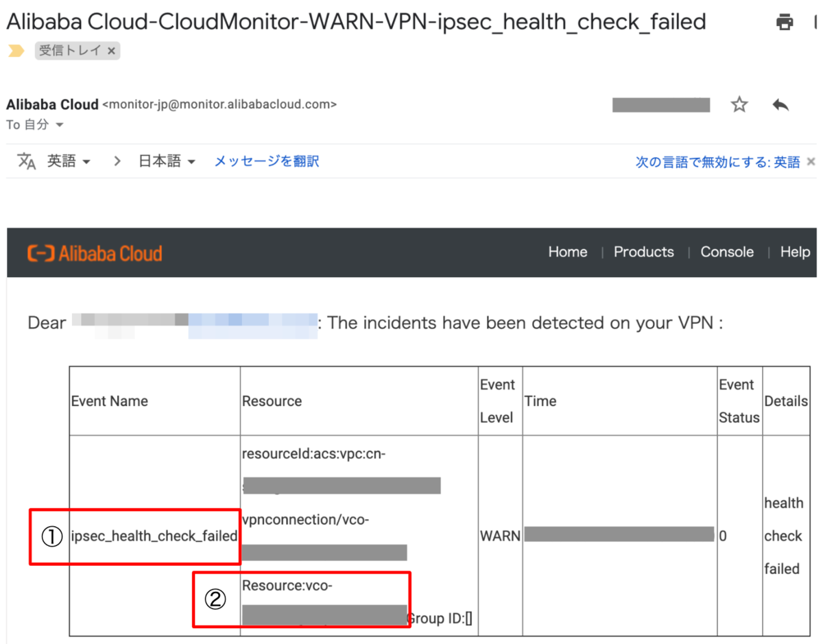Click the yellow importance marker icon

coord(16,51)
